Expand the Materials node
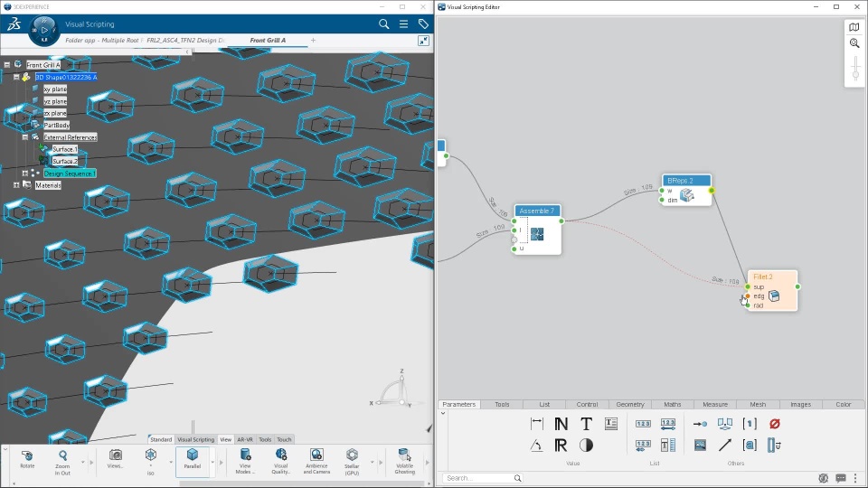This screenshot has width=868, height=488. 16,185
